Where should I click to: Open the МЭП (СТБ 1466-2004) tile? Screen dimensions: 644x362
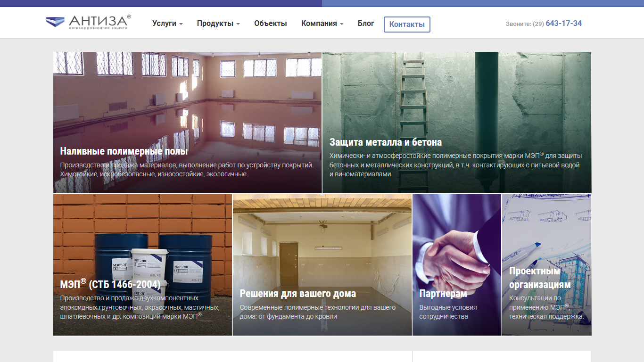point(143,265)
